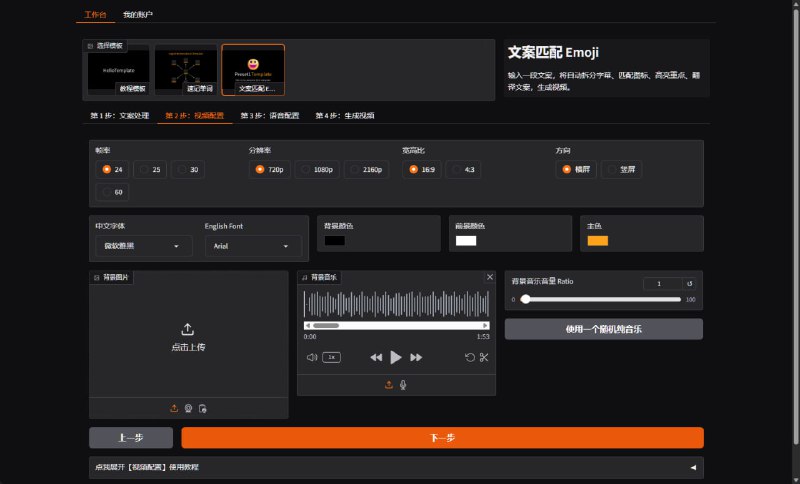Click reset icon next to volume ratio value

click(x=689, y=284)
